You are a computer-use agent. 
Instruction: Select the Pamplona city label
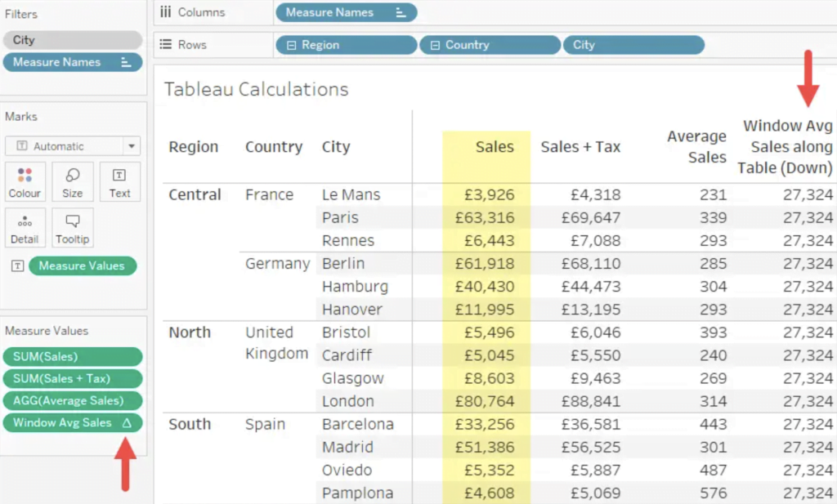tap(357, 493)
